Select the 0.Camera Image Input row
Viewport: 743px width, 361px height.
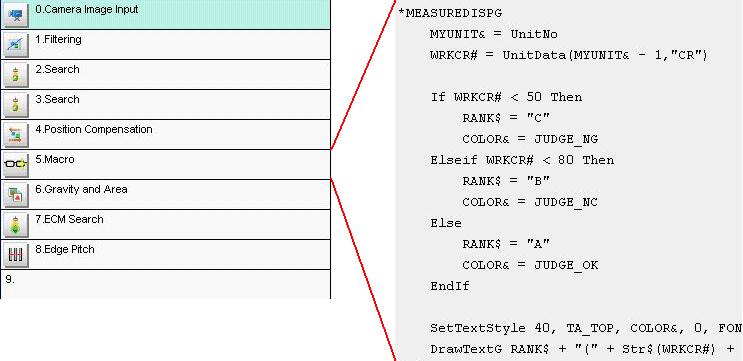tap(165, 15)
